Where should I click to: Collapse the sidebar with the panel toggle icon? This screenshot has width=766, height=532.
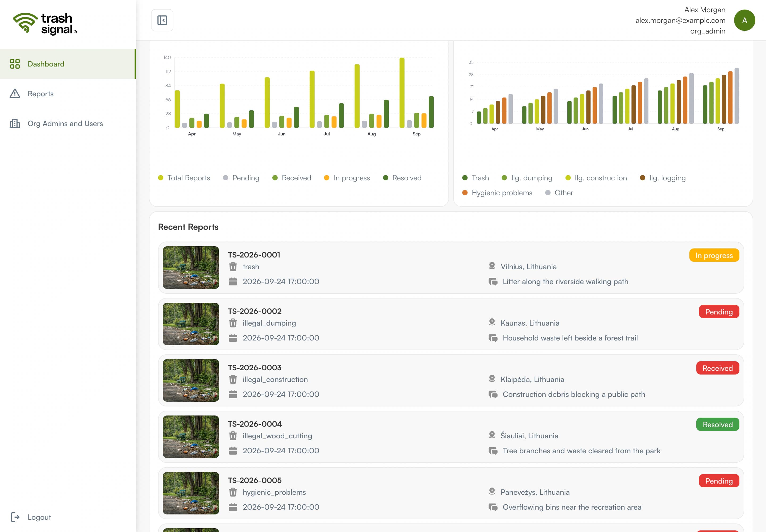(162, 20)
